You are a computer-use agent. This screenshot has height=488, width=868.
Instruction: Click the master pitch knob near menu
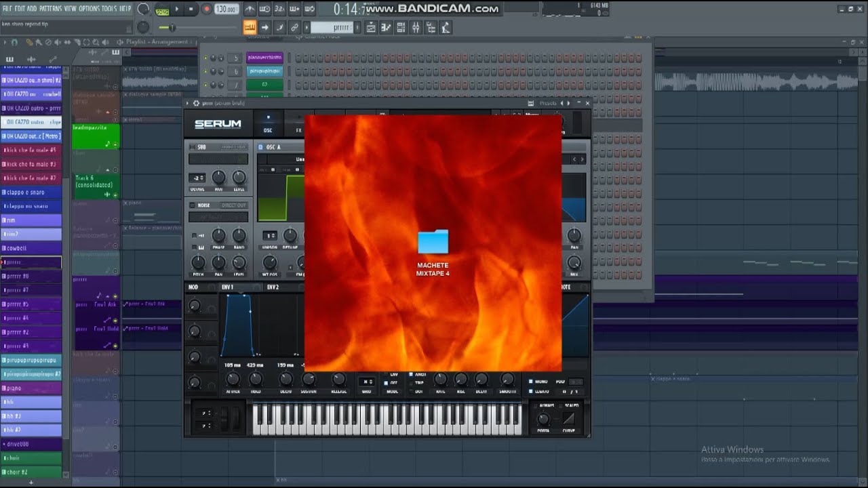tap(143, 27)
